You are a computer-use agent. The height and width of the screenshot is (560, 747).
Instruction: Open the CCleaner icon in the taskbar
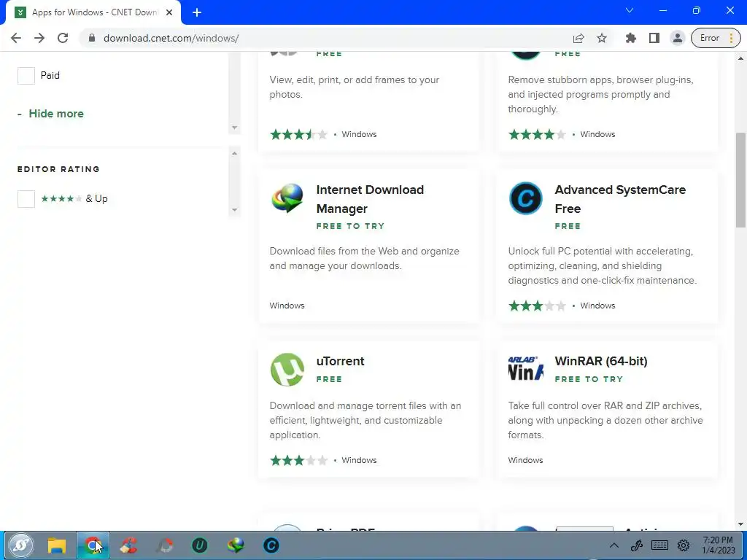point(128,545)
